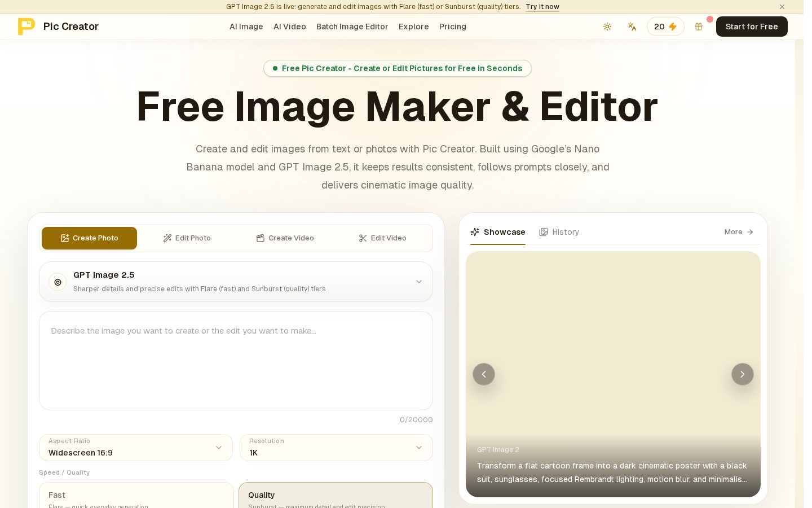Choose the Fast speed option
Screen dimensions: 812x508
tap(136, 496)
